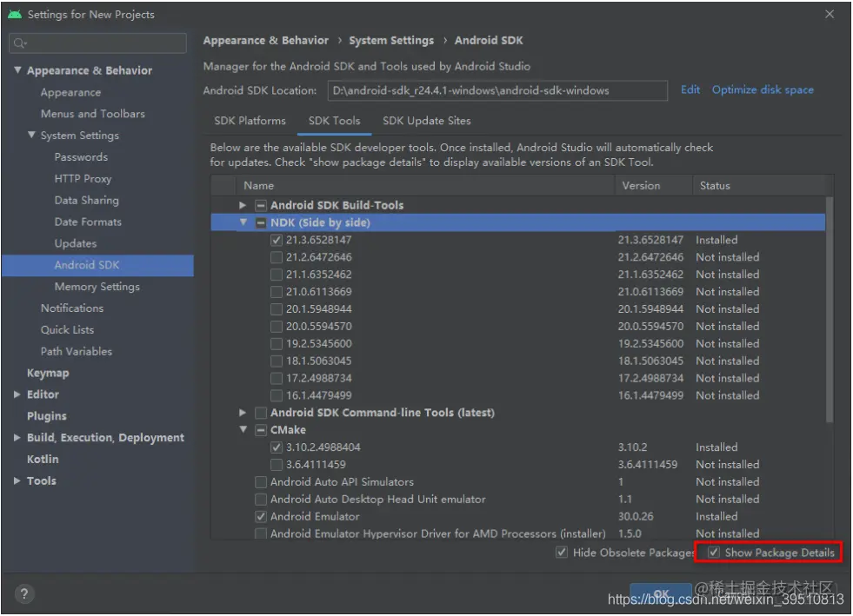Viewport: 853px width, 616px height.
Task: Click Optimize disk space link
Action: [763, 89]
